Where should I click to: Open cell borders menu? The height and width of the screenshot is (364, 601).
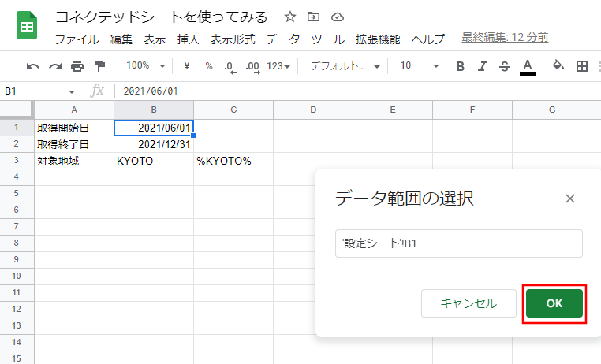pos(582,66)
